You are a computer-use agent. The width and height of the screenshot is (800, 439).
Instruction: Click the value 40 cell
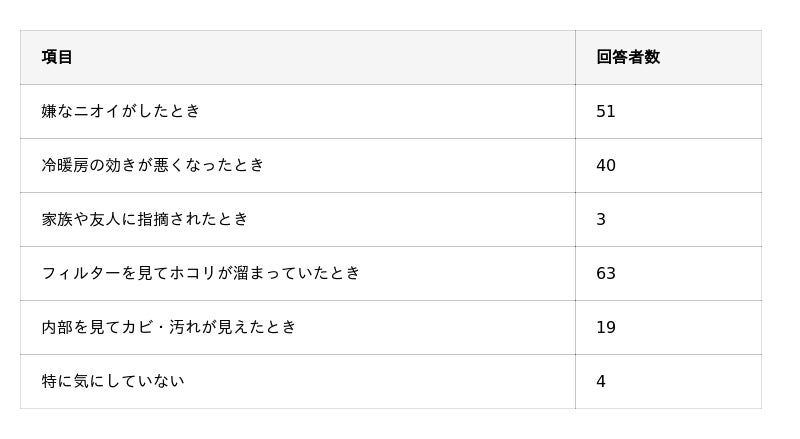point(606,165)
